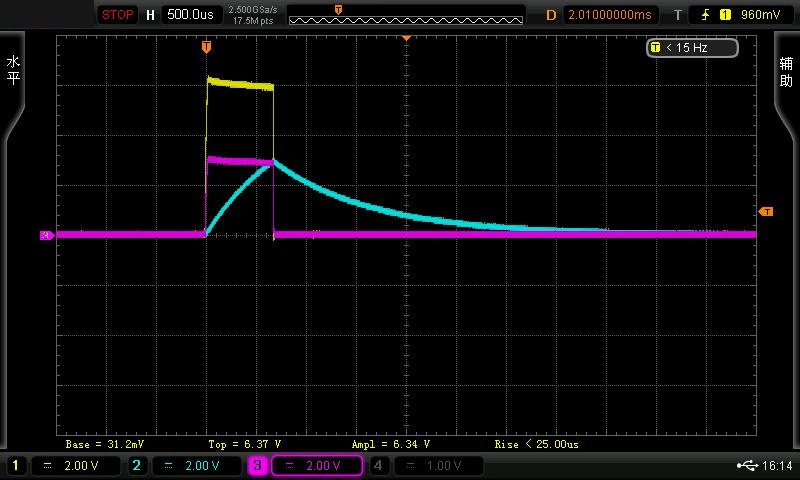The width and height of the screenshot is (800, 480).
Task: Select the 2.01000000ms delay value
Action: click(x=610, y=14)
